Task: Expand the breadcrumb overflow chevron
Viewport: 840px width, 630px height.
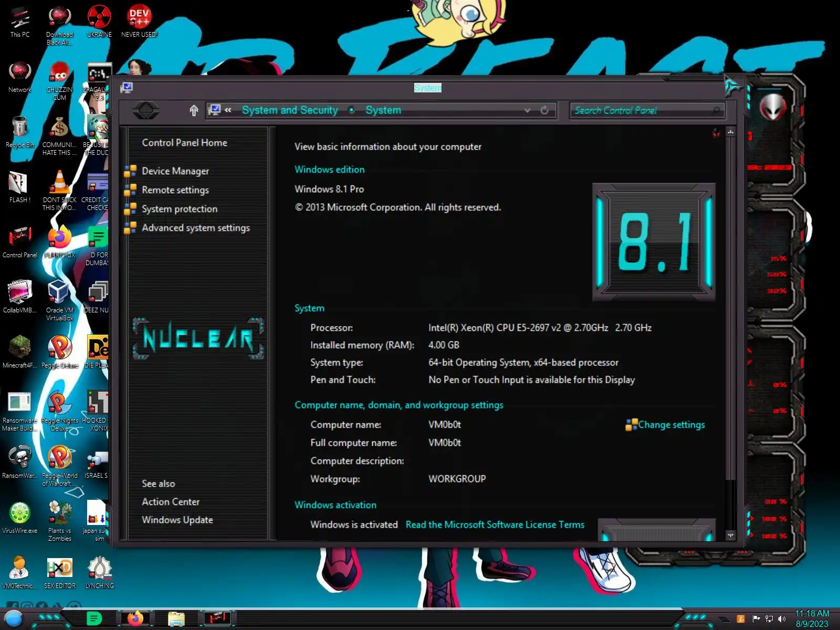Action: 228,110
